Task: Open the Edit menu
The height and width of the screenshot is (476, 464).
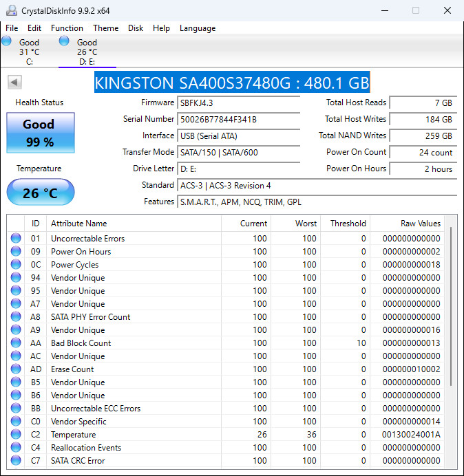Action: pos(34,28)
